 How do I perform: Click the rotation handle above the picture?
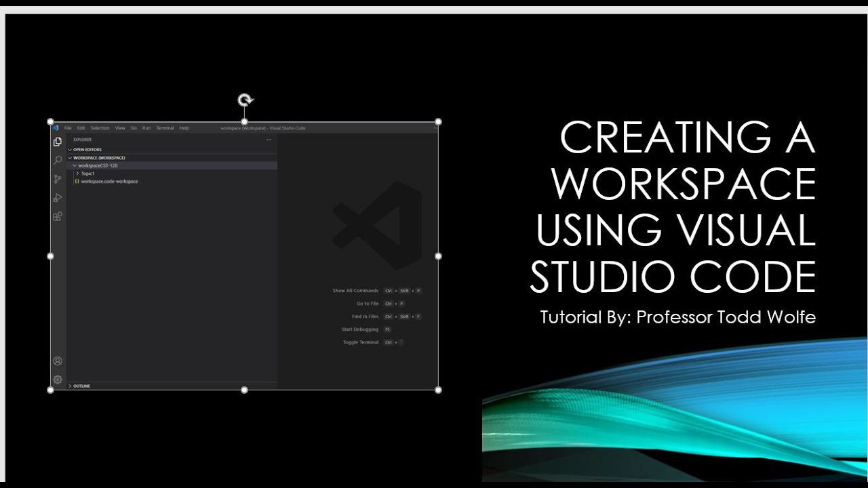pyautogui.click(x=245, y=100)
